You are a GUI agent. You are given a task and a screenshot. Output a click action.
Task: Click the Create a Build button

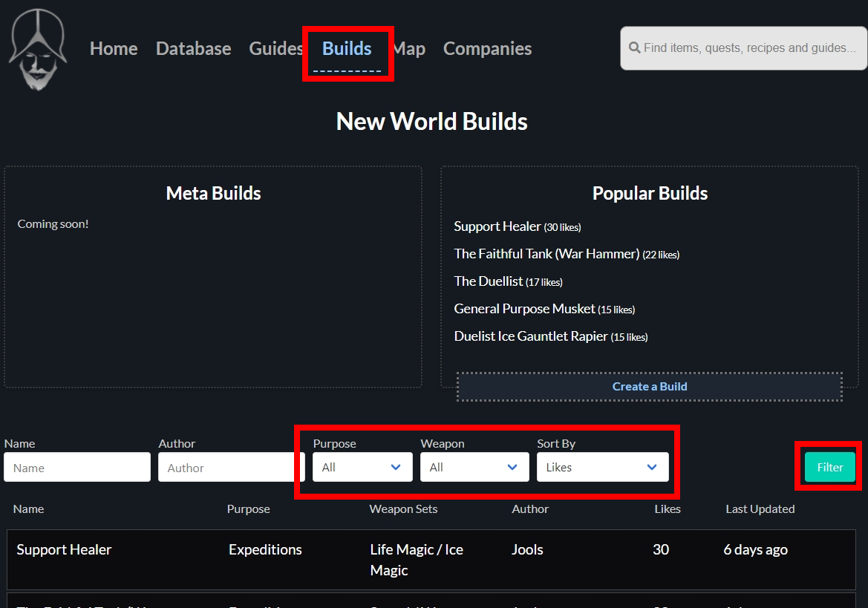click(650, 387)
